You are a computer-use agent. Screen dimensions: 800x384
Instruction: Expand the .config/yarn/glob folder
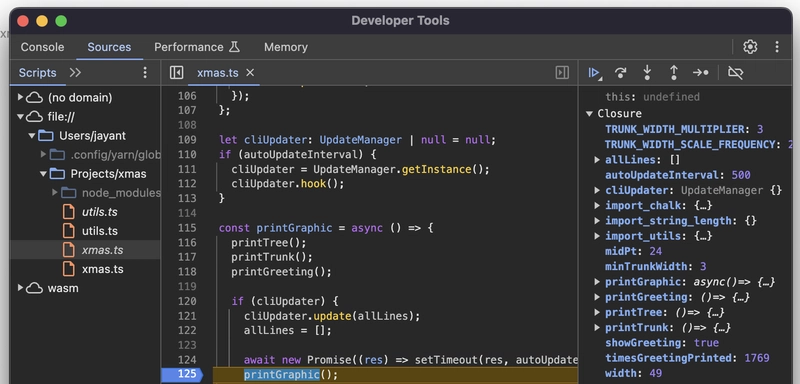pyautogui.click(x=43, y=155)
